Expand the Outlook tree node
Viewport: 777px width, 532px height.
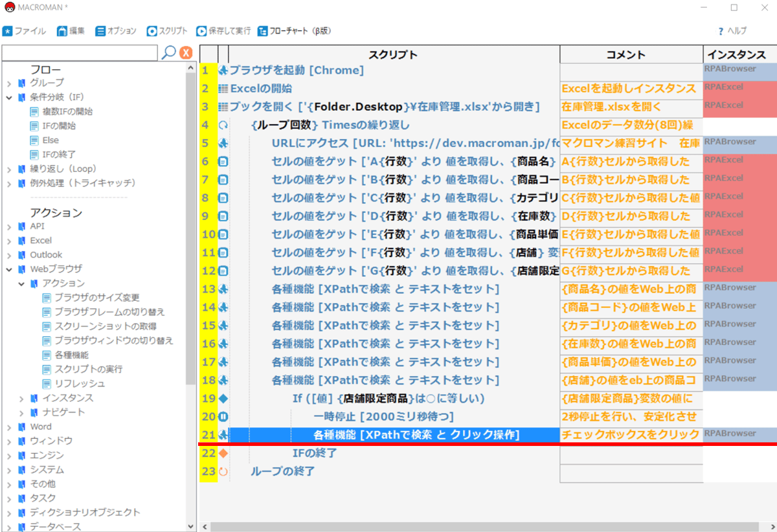[10, 254]
